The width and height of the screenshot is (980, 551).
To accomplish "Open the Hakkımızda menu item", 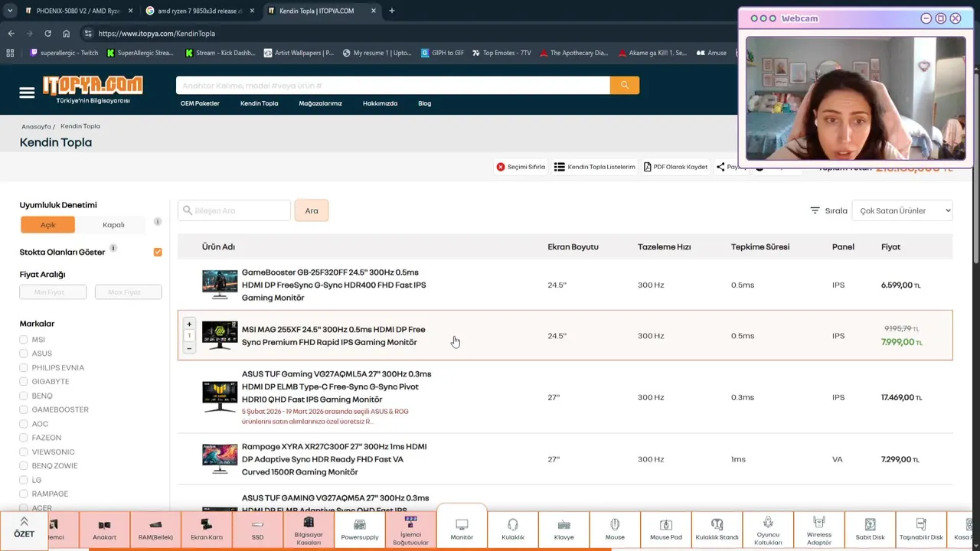I will (x=380, y=103).
